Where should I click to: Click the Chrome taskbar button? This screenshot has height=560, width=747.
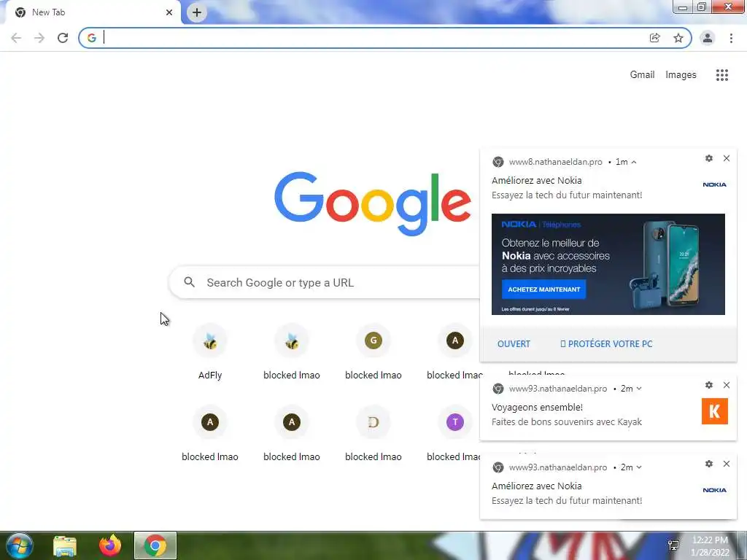tap(155, 545)
